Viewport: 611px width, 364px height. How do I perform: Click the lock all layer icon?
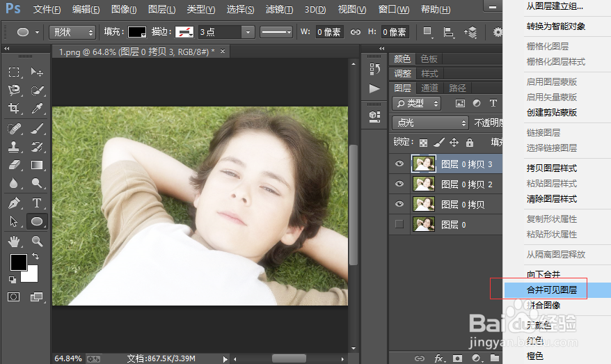pyautogui.click(x=470, y=142)
